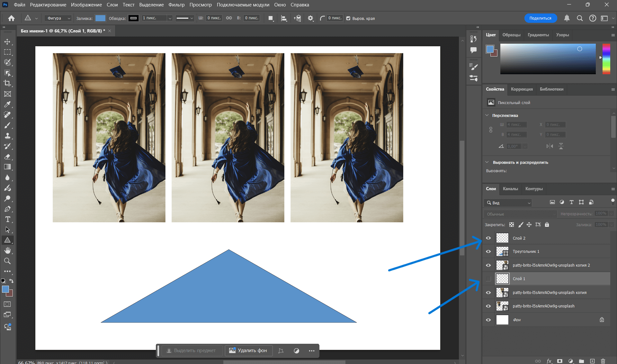This screenshot has width=617, height=364.
Task: Open Color panel options menu
Action: [x=613, y=35]
